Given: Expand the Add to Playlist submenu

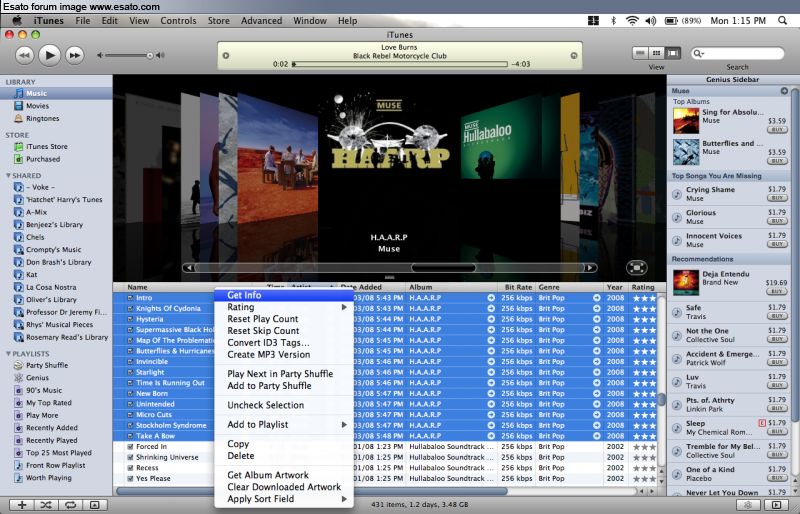Looking at the screenshot, I should pyautogui.click(x=284, y=425).
